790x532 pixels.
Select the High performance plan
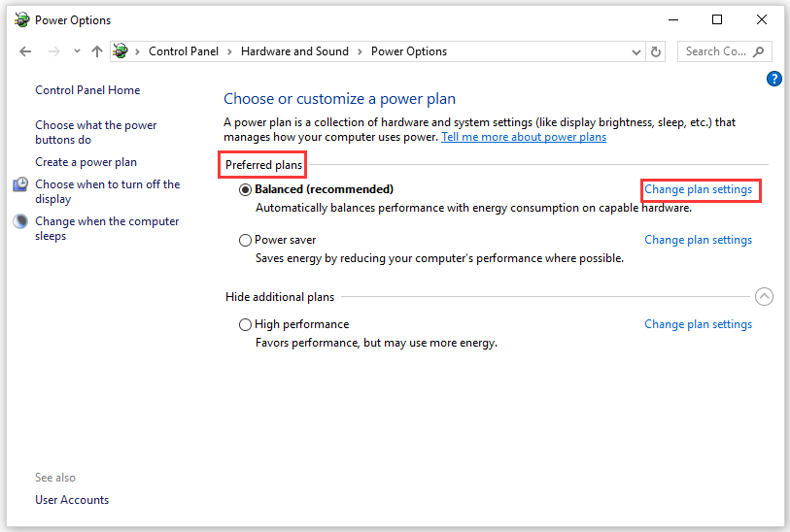(246, 325)
